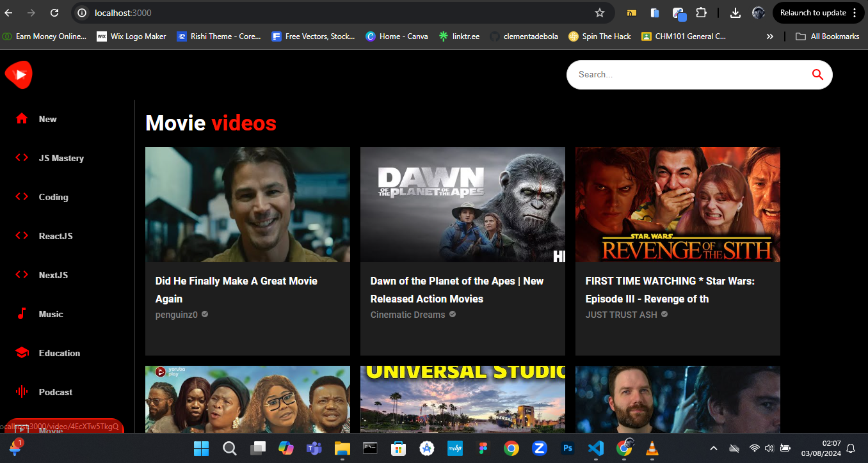Go back with browser back arrow

(9, 13)
